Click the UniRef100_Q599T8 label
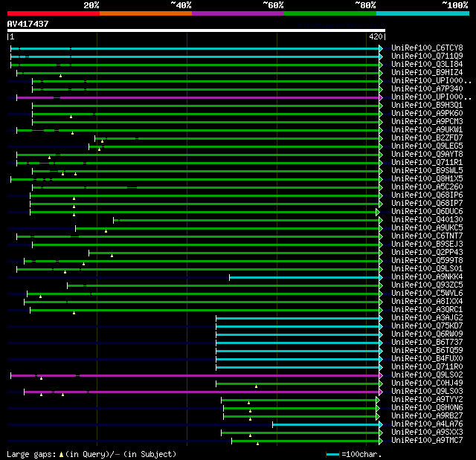 pos(427,261)
